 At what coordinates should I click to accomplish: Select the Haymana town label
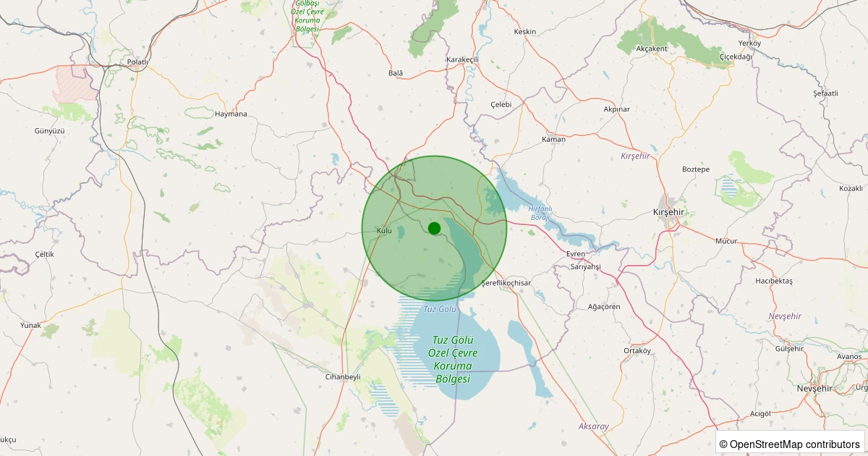coord(231,114)
